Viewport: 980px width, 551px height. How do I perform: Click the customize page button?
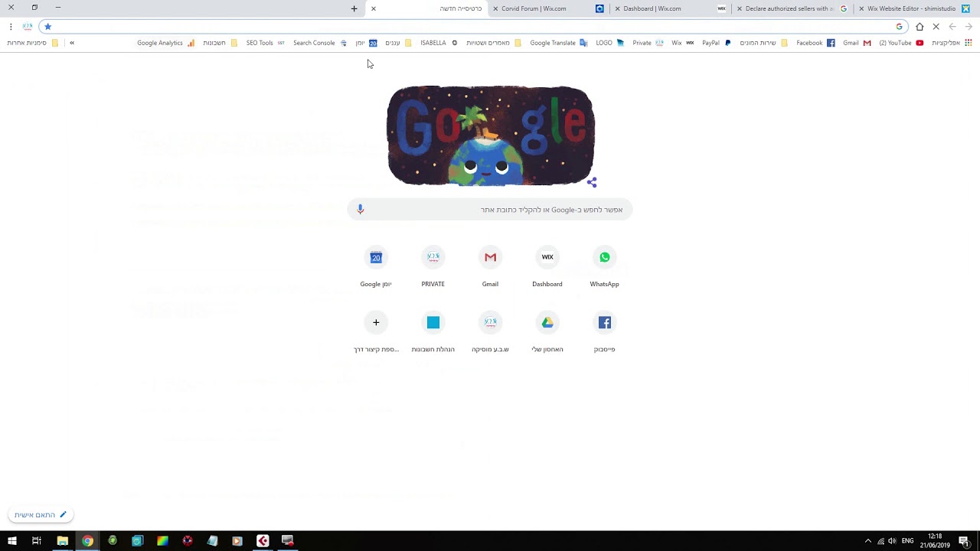pos(41,515)
